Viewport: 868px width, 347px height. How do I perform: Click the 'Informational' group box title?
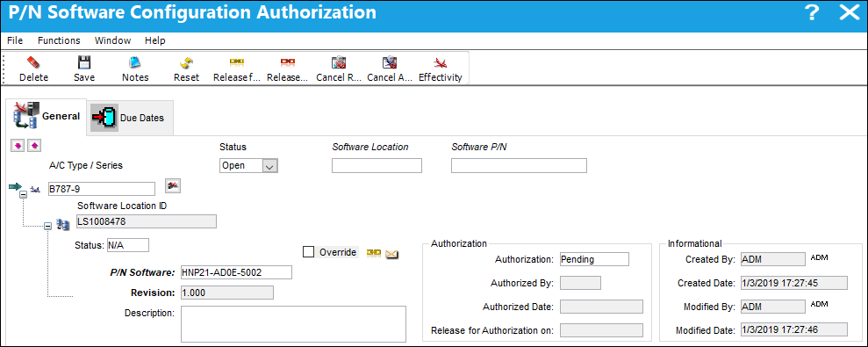coord(695,243)
